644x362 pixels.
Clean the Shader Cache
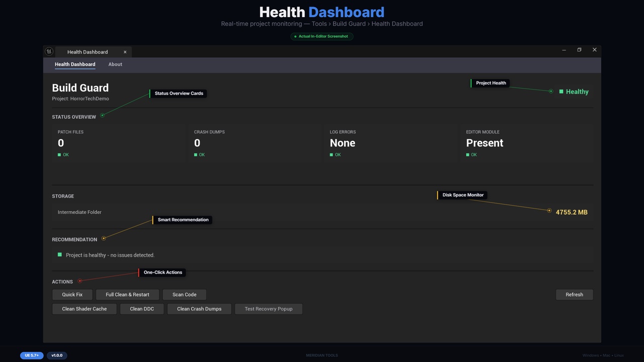point(85,309)
